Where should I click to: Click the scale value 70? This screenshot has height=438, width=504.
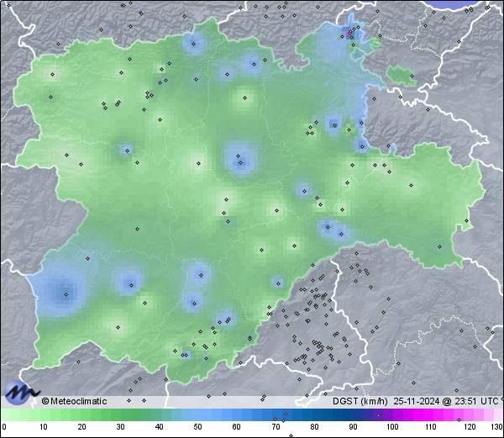coord(276,427)
